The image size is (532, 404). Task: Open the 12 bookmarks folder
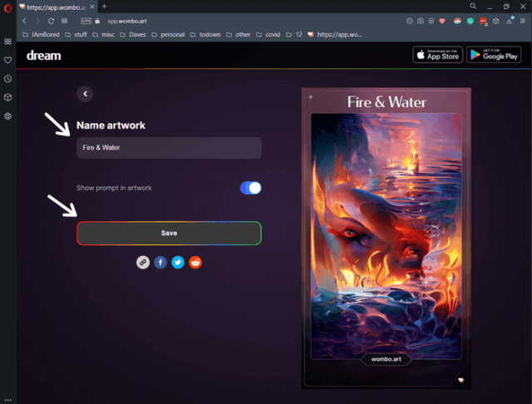click(294, 35)
